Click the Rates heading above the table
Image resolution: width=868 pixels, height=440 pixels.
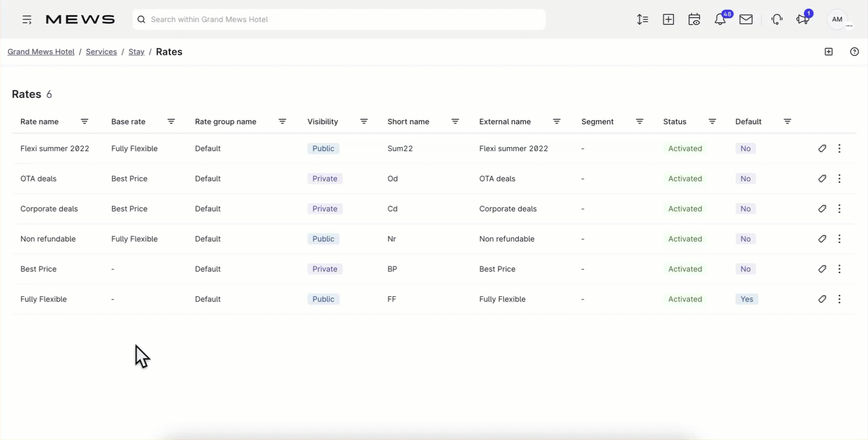[26, 94]
